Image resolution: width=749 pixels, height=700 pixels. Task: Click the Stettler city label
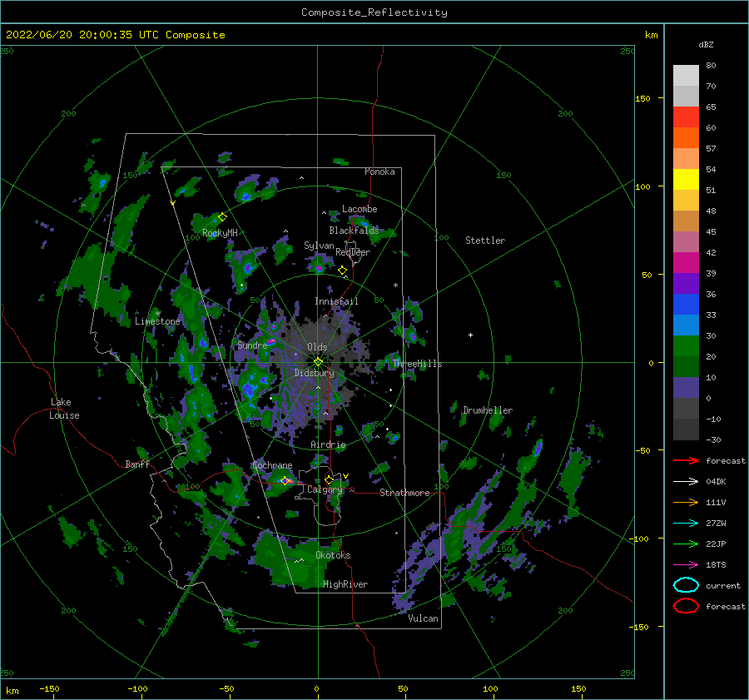485,241
